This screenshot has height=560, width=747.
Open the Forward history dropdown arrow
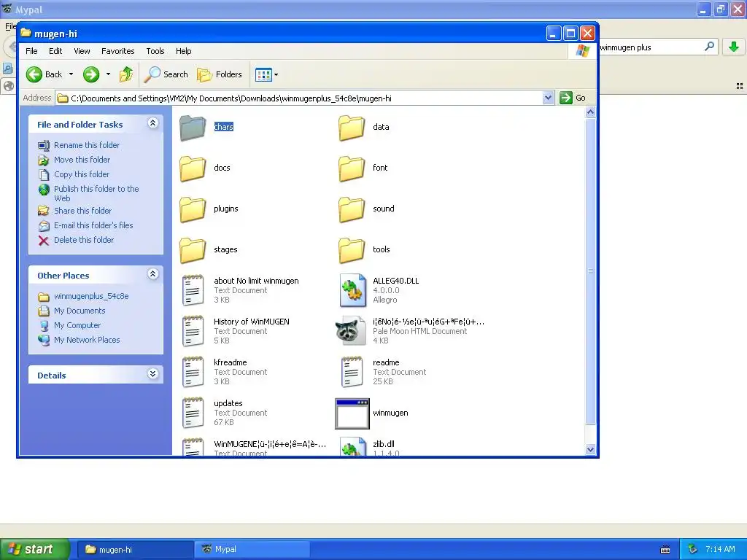point(108,74)
